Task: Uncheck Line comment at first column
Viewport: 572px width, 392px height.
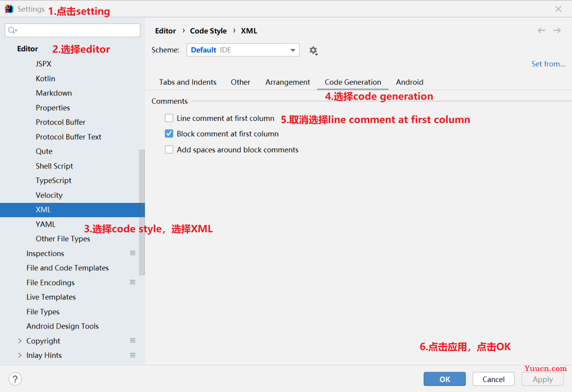Action: [169, 118]
